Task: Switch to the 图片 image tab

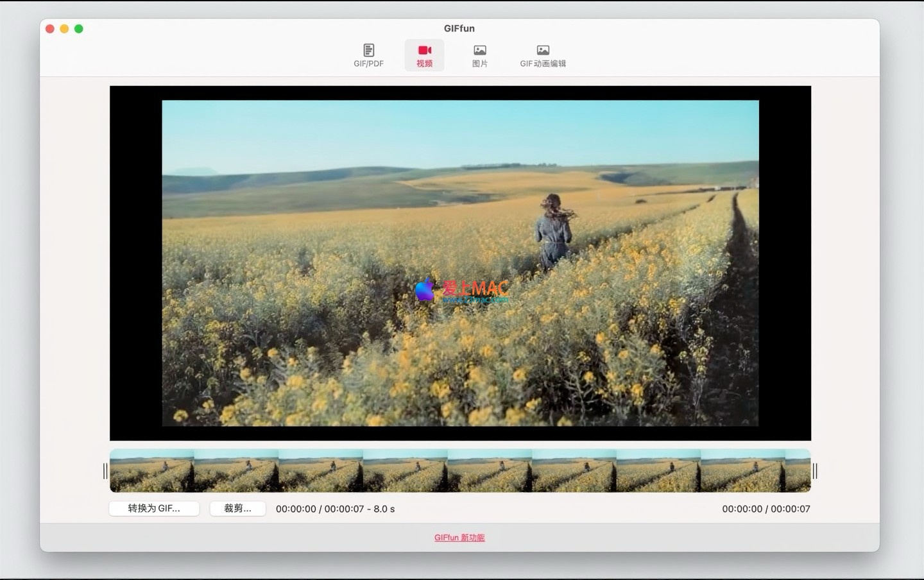Action: tap(479, 55)
